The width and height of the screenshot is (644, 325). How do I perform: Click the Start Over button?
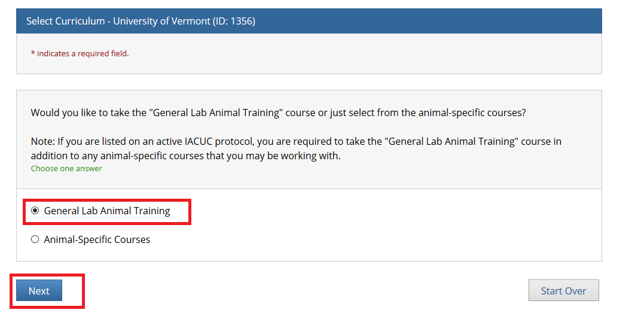[563, 291]
